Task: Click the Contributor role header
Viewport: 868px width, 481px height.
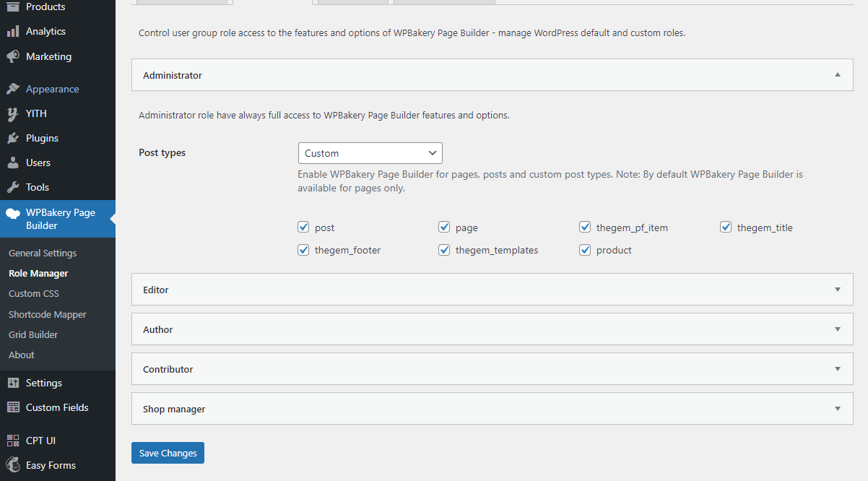Action: [x=492, y=369]
